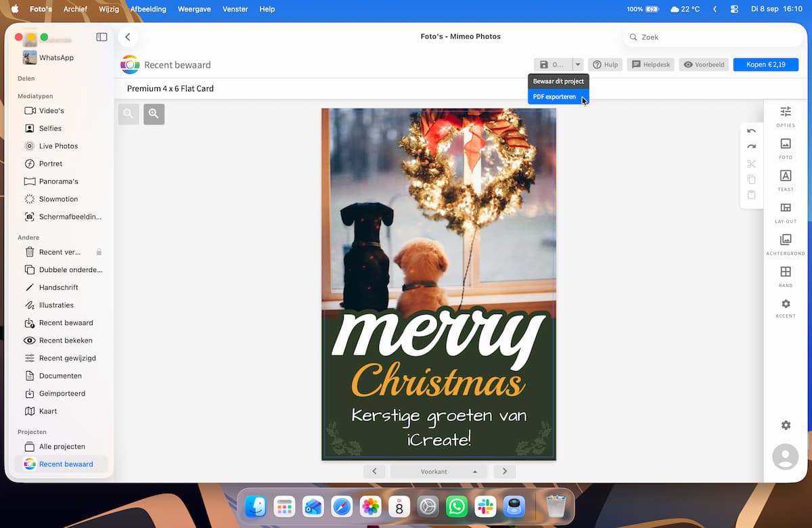This screenshot has height=528, width=812.
Task: Choose PDF exporteren from the menu
Action: 558,97
